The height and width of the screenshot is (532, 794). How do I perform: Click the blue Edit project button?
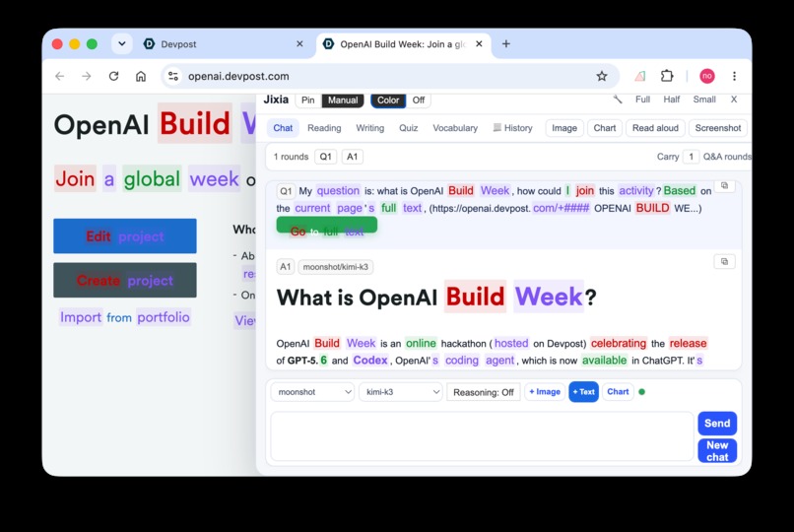125,235
